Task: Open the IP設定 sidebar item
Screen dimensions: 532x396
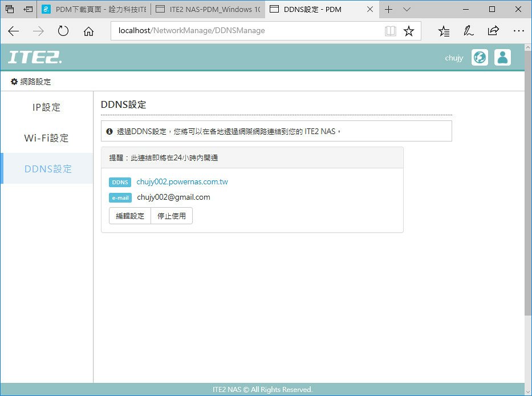Action: [x=47, y=107]
